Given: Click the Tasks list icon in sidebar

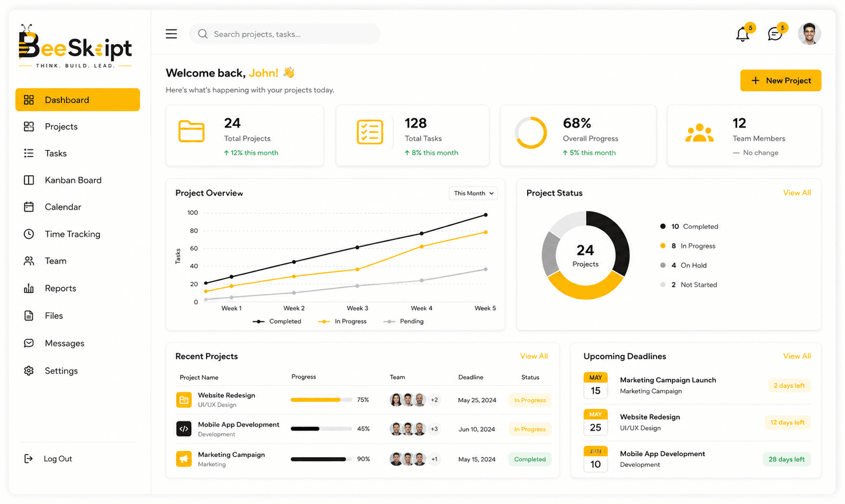Looking at the screenshot, I should point(29,153).
